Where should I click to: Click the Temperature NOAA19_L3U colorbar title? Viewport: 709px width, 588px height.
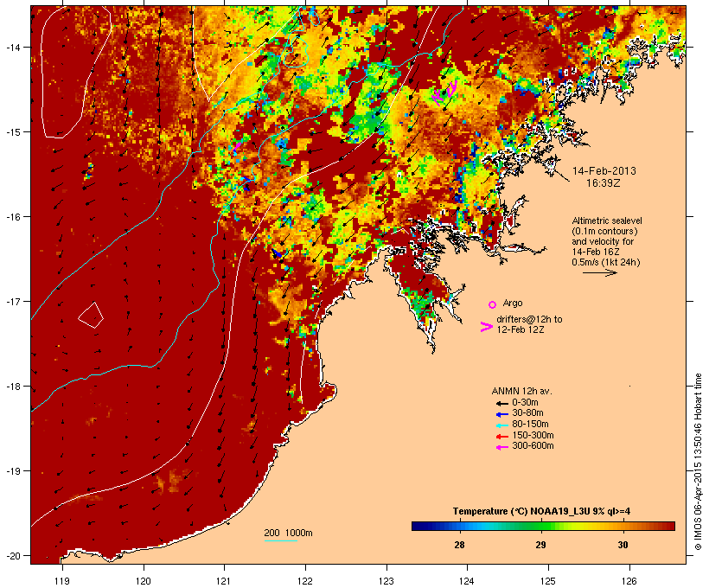pos(541,512)
